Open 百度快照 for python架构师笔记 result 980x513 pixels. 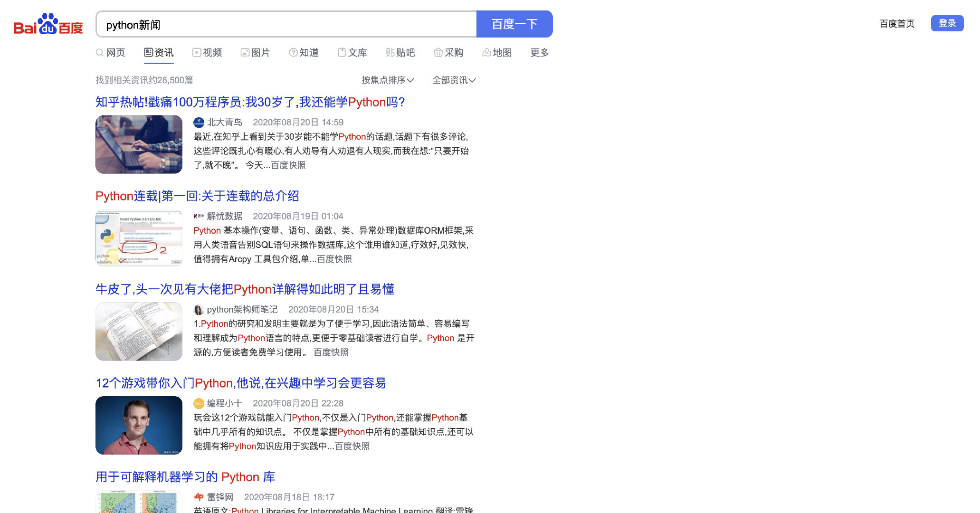pos(331,352)
